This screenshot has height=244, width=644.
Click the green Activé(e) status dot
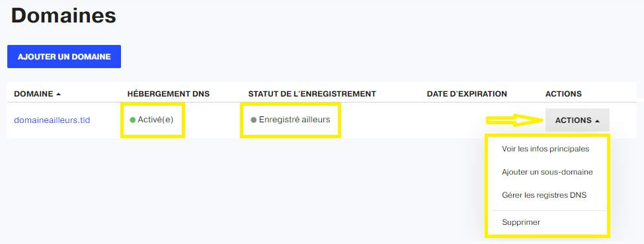click(x=133, y=120)
